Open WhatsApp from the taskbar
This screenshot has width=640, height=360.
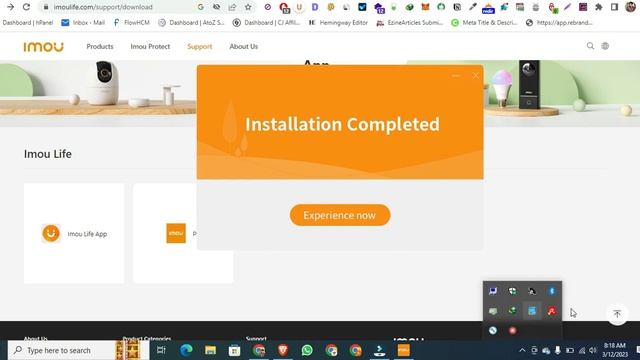click(x=307, y=350)
